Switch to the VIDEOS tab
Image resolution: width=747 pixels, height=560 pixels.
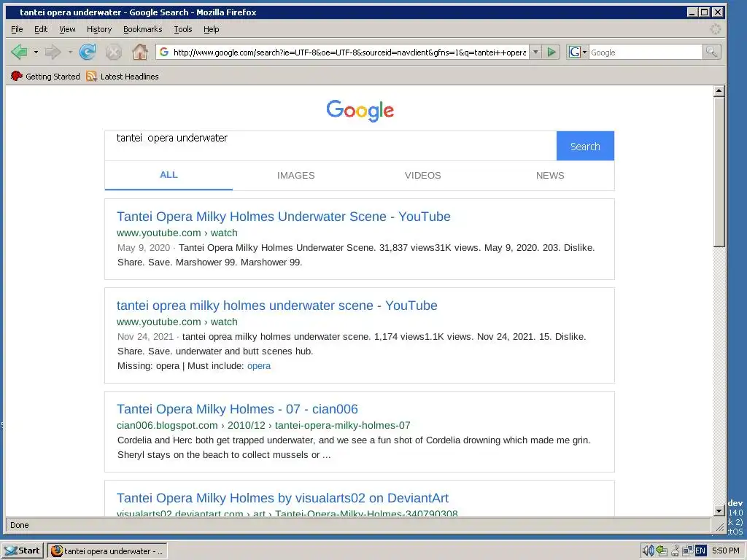(423, 175)
